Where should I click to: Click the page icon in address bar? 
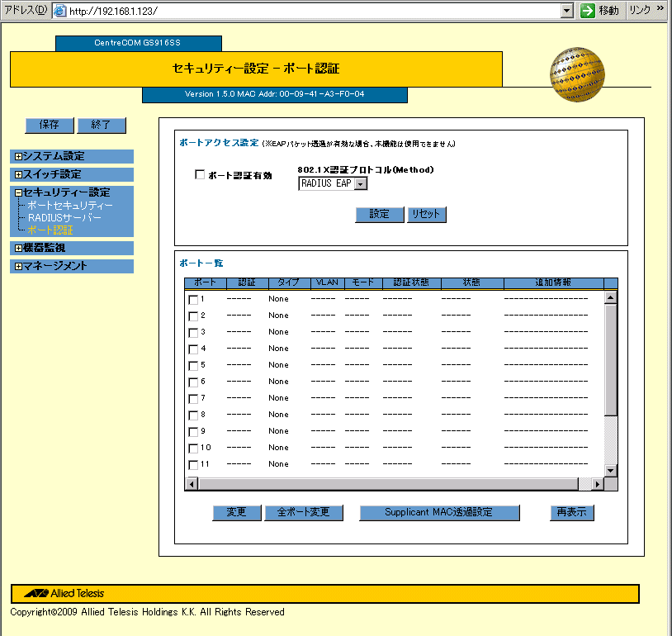pyautogui.click(x=59, y=11)
